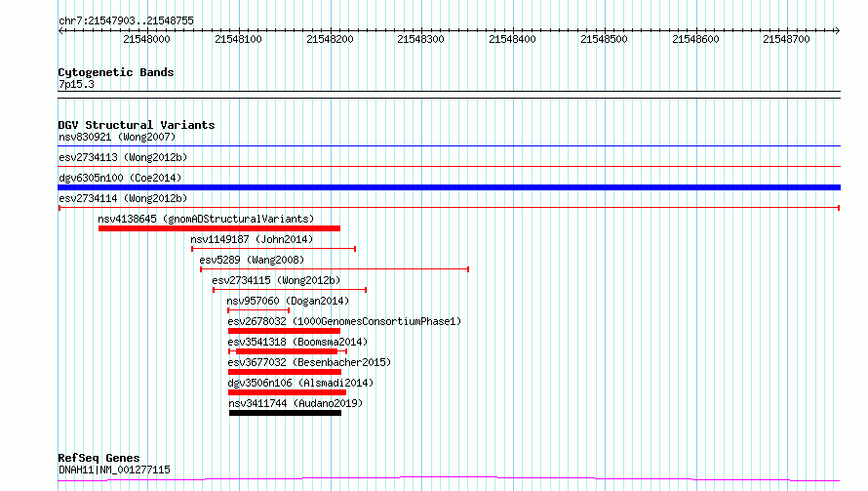The height and width of the screenshot is (491, 868).
Task: Open variant esv2734115 (Wong2012b) label
Action: click(276, 280)
